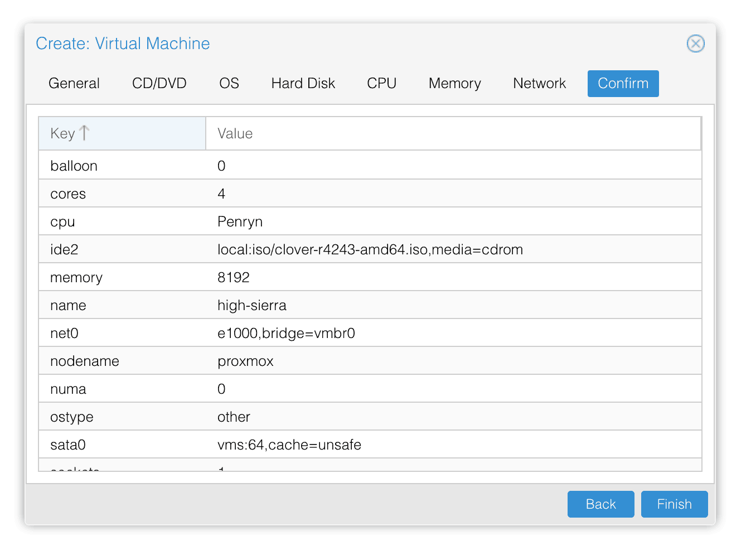Select the Confirm tab
Viewport: 746px width, 560px height.
coord(623,84)
